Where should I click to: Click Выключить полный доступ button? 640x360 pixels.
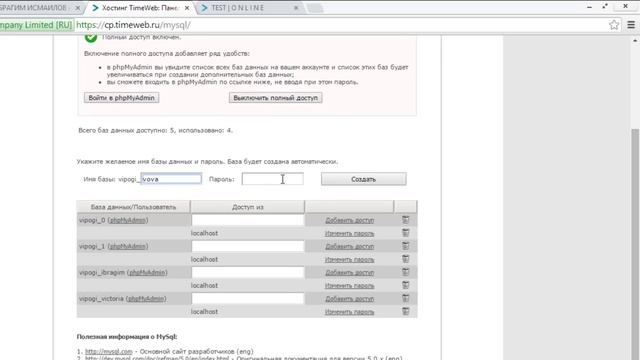pyautogui.click(x=276, y=98)
